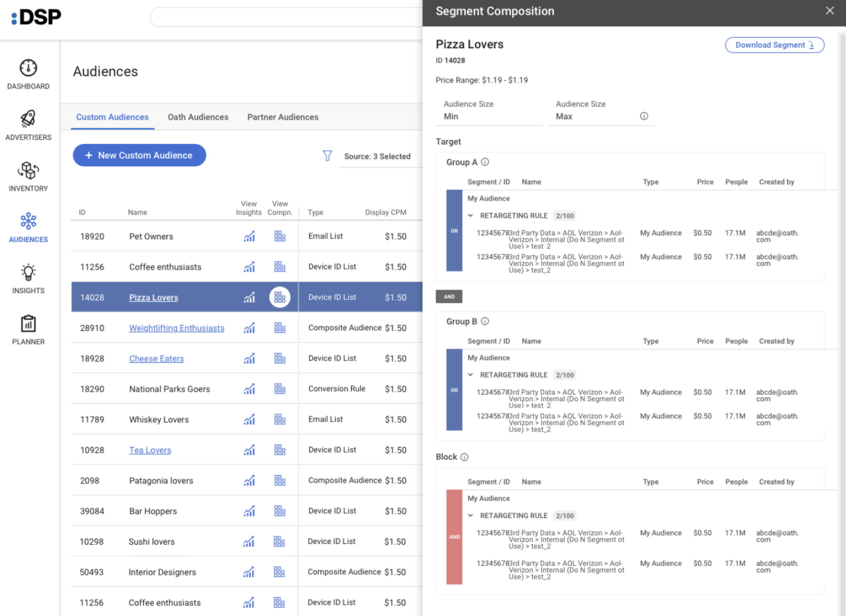Screen dimensions: 846x616
Task: Switch to Oath Audiences tab
Action: 198,117
